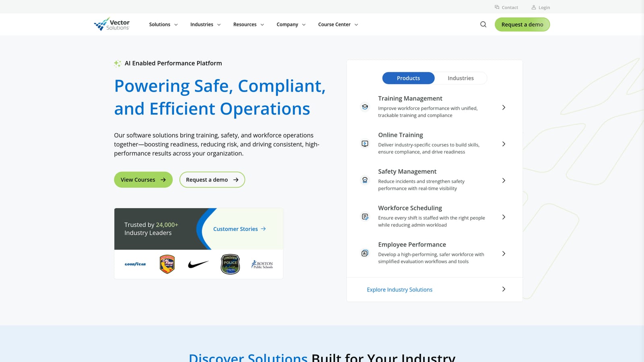Click the Vector Solutions logo
Viewport: 644px width, 362px height.
tap(111, 24)
